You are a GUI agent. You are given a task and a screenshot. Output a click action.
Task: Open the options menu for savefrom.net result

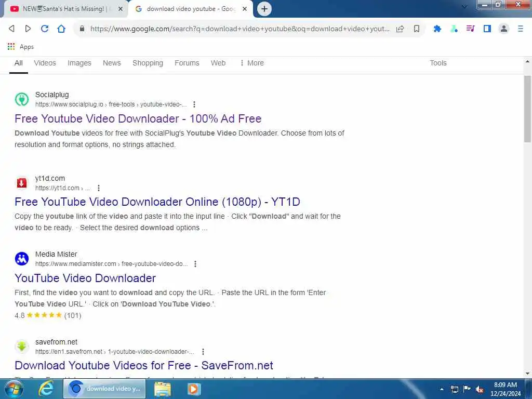pos(203,352)
